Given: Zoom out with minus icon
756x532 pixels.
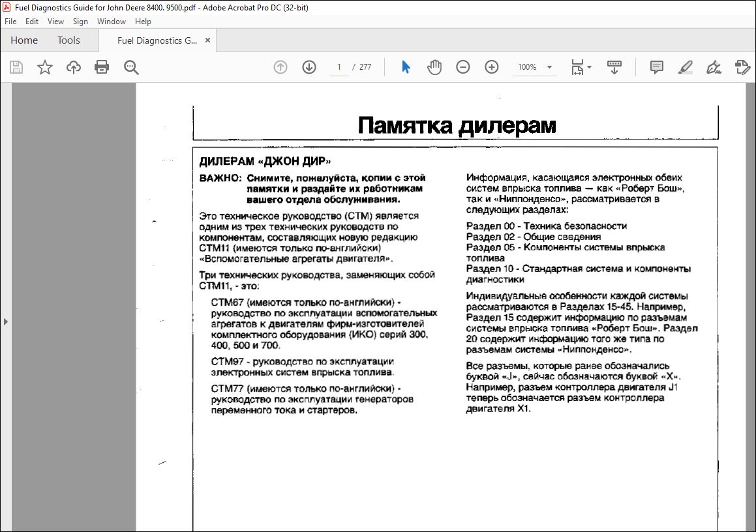Looking at the screenshot, I should click(x=463, y=67).
